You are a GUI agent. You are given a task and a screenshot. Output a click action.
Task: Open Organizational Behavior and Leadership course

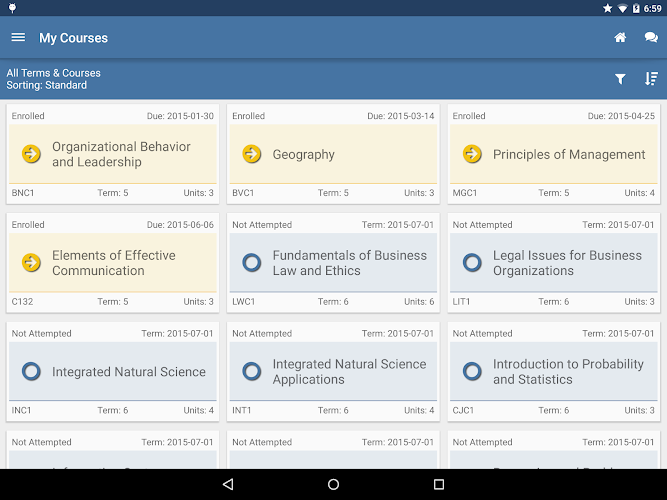(x=121, y=154)
